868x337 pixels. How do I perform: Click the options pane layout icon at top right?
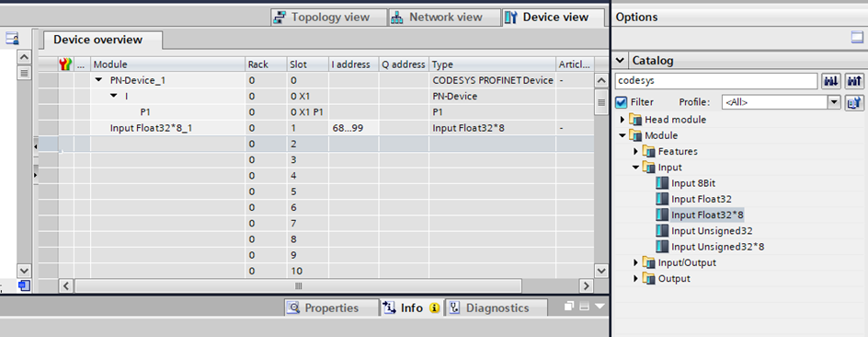[857, 38]
